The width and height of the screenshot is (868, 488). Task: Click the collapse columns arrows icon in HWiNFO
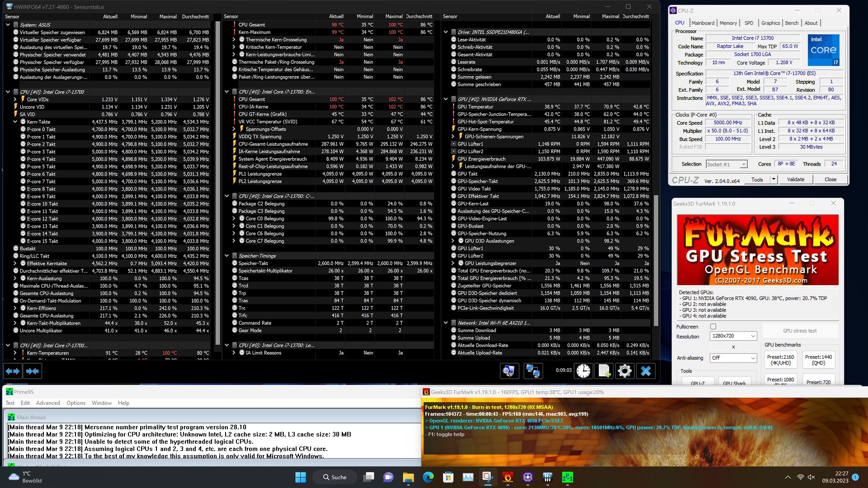coord(32,371)
